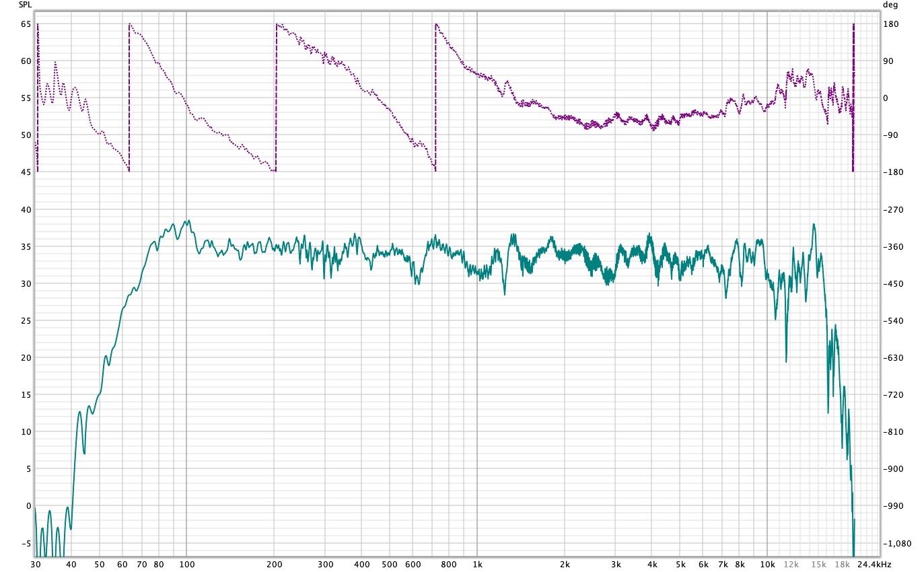Select the -810 degree phase axis label
This screenshot has height=572, width=924.
point(892,432)
